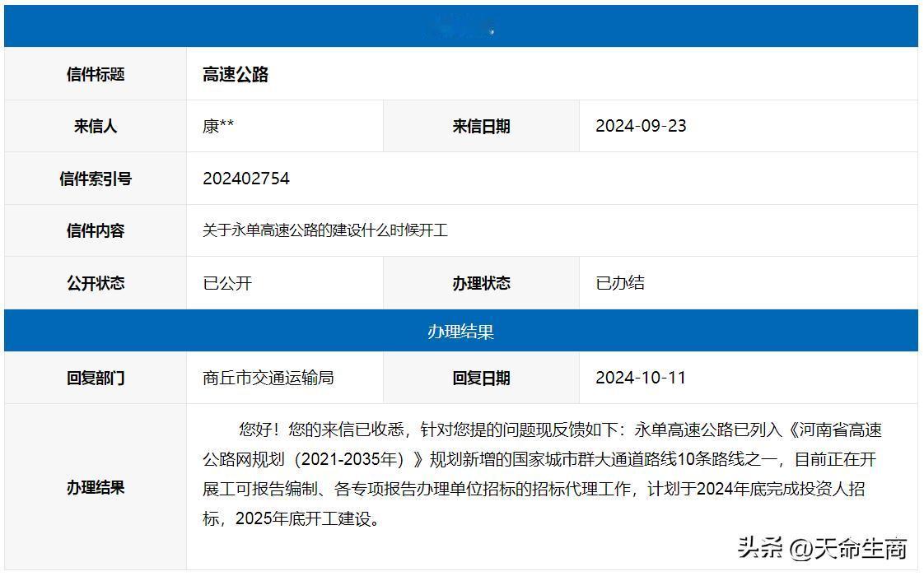Select the index number 202402754
The width and height of the screenshot is (924, 576).
(x=246, y=179)
